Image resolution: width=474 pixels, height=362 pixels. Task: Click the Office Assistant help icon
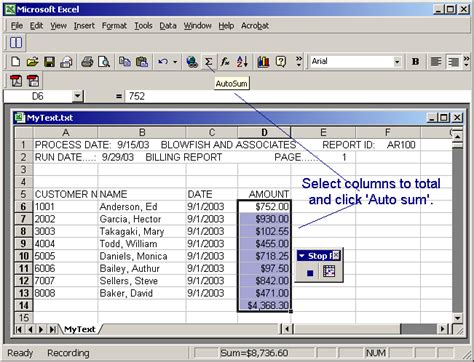point(281,62)
